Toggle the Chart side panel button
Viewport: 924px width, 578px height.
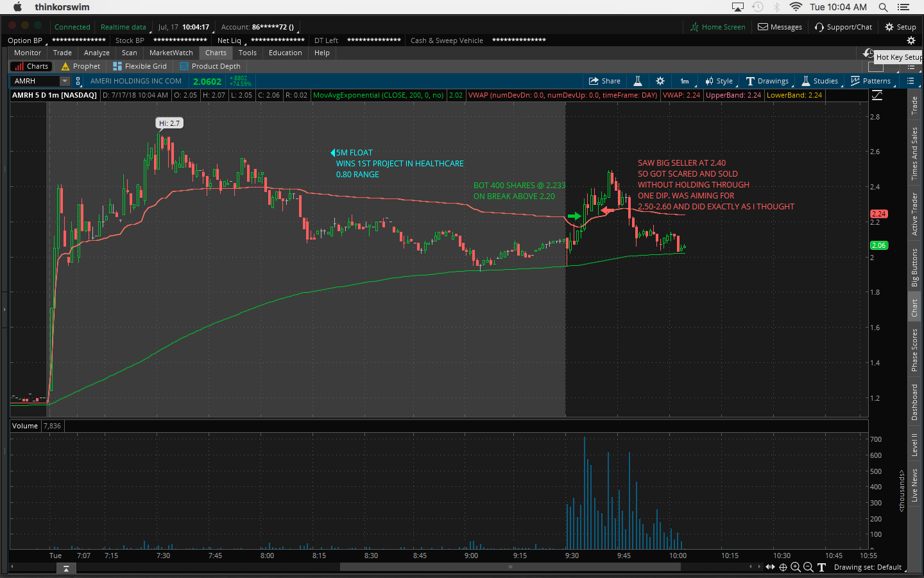point(914,308)
